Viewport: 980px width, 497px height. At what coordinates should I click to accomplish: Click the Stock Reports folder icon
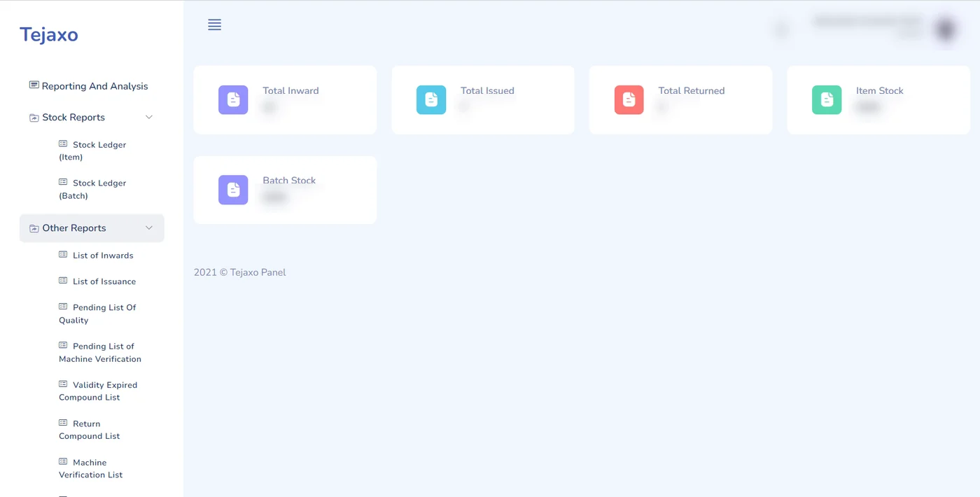[x=34, y=118]
